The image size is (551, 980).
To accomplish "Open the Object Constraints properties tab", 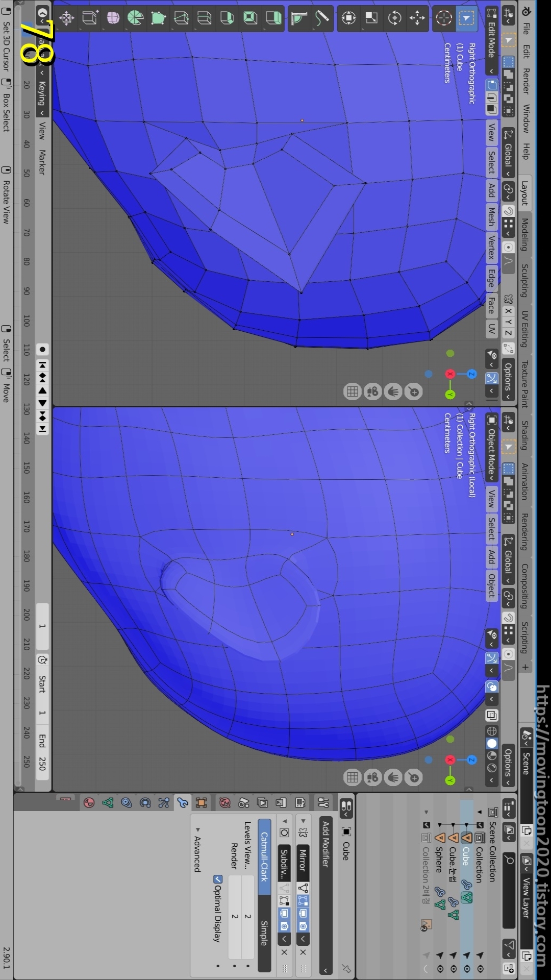I will 127,803.
